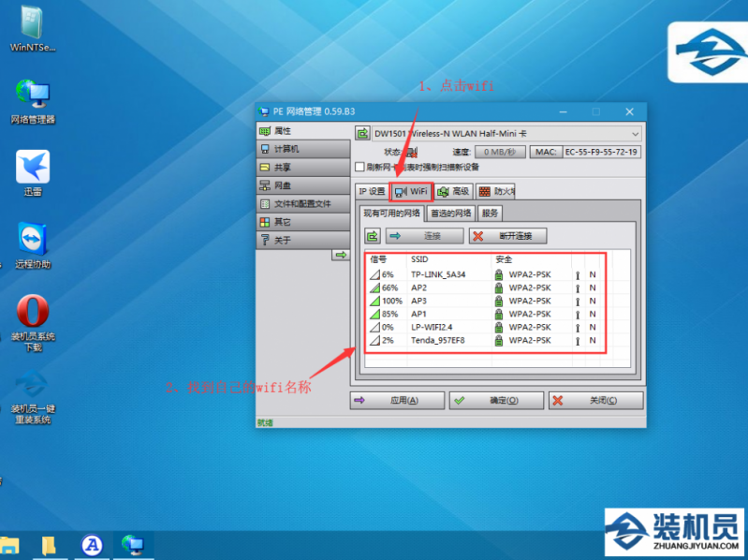Open the Opera 装机员系统下载 icon

(33, 313)
